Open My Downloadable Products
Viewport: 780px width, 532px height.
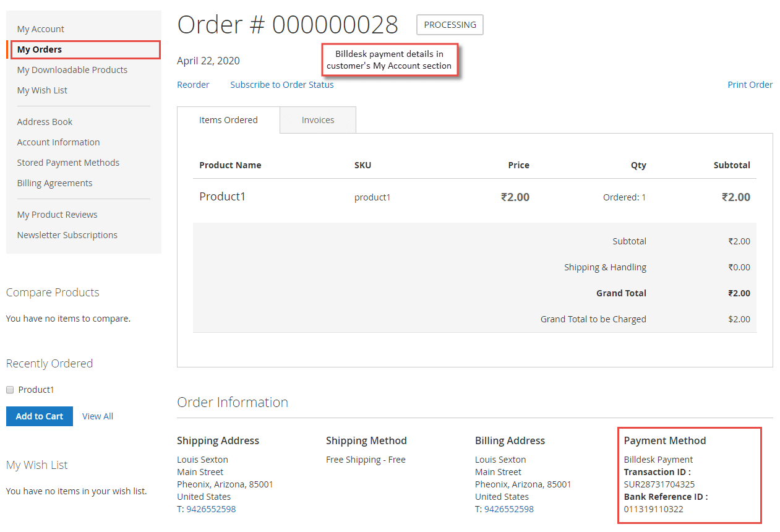72,69
